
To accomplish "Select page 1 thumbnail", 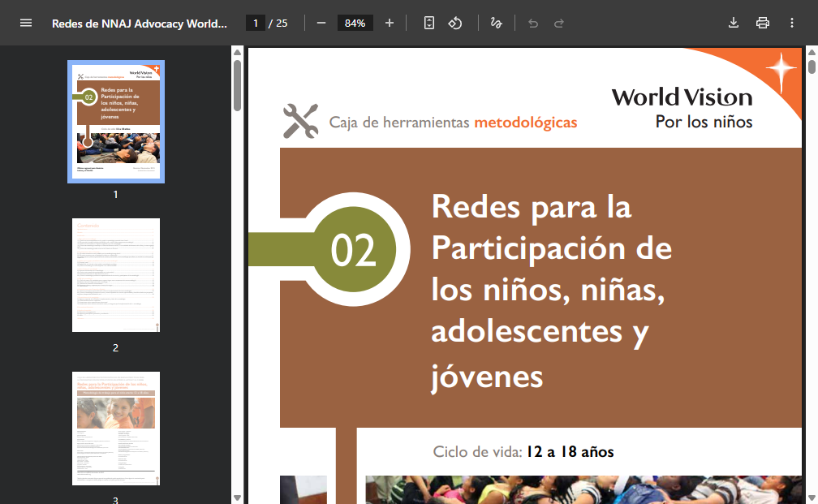I will [x=116, y=122].
